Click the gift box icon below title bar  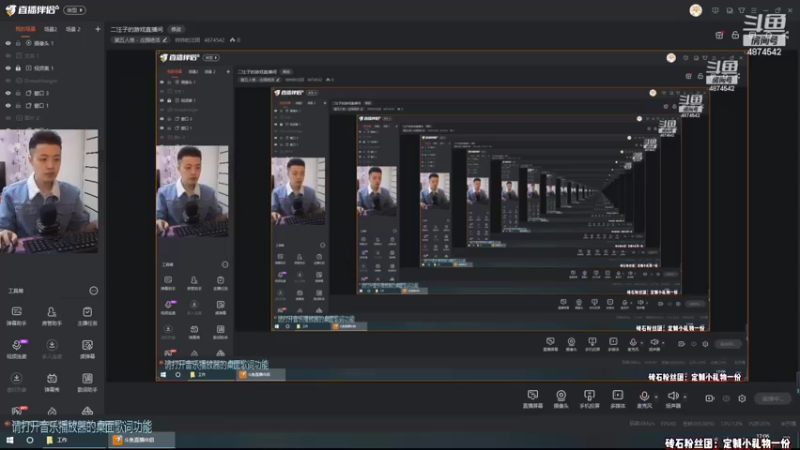(x=719, y=35)
